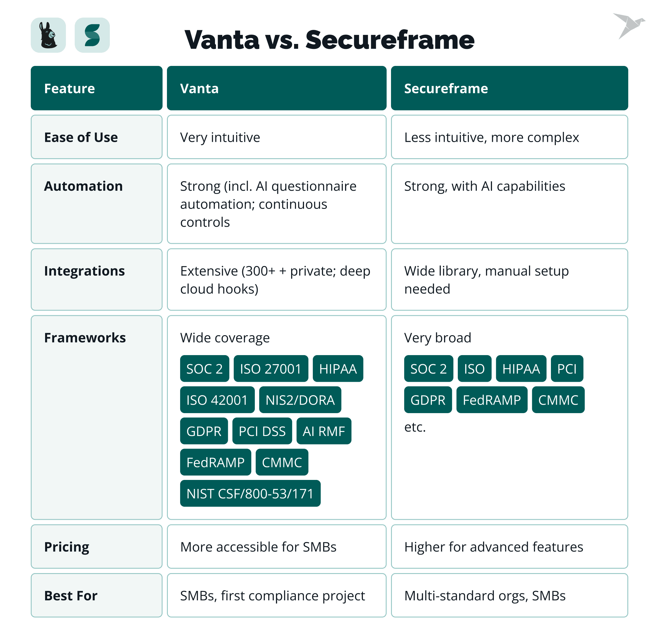Select the AI RMF tag

tap(324, 431)
